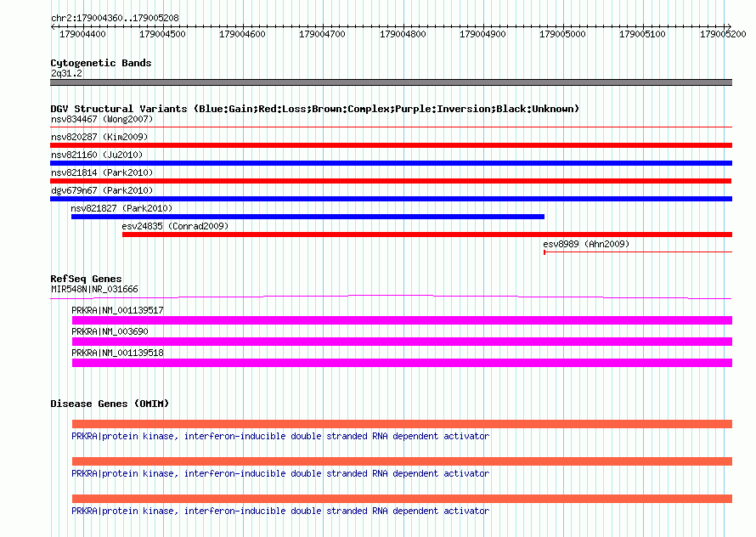Click the blue nsv821160 gain bar
This screenshot has width=756, height=537.
(x=391, y=163)
